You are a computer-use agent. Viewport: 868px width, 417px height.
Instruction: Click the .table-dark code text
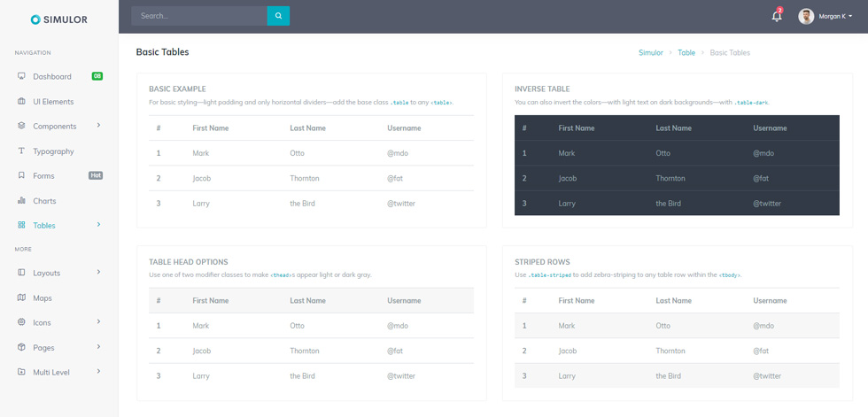pos(751,103)
